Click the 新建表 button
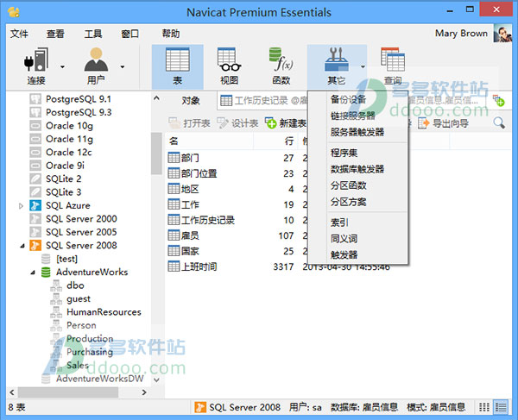The width and height of the screenshot is (518, 420). pyautogui.click(x=286, y=123)
